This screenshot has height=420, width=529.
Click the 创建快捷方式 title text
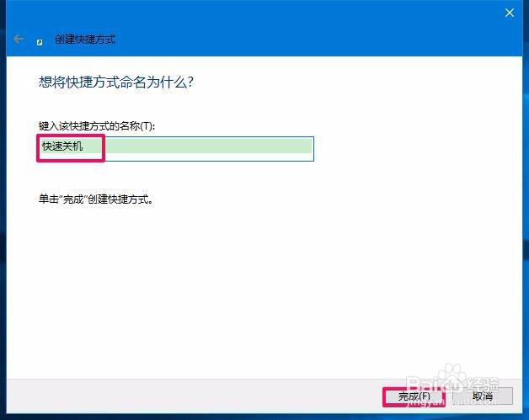coord(85,40)
